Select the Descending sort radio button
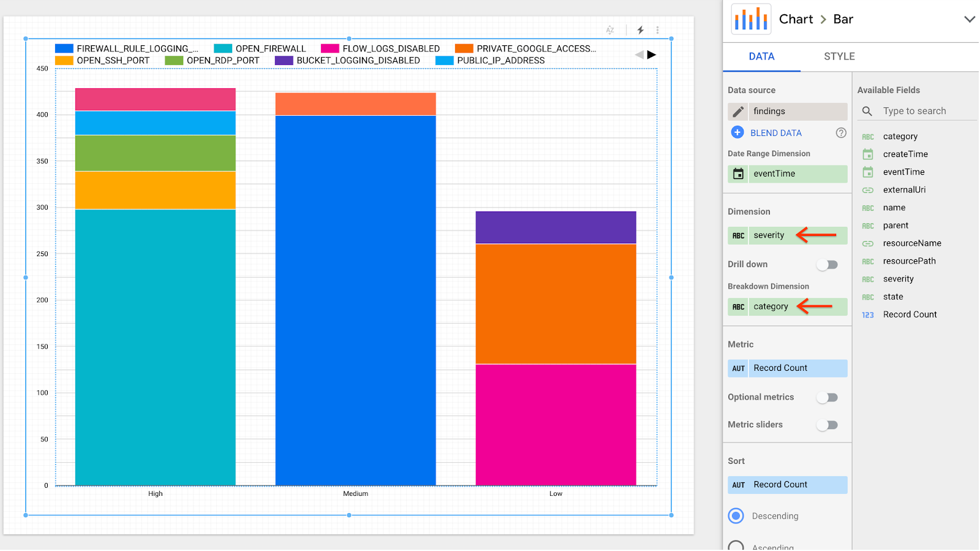 click(x=736, y=516)
